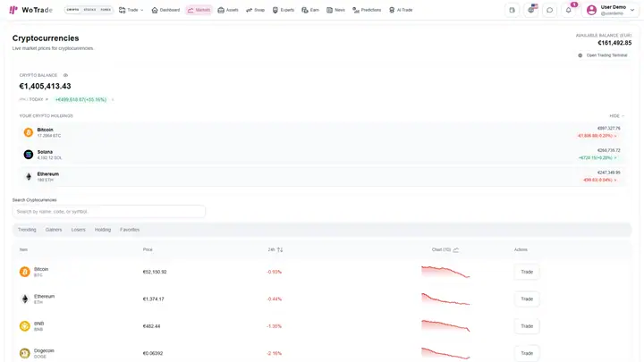Click the BNB table row icon

25,326
